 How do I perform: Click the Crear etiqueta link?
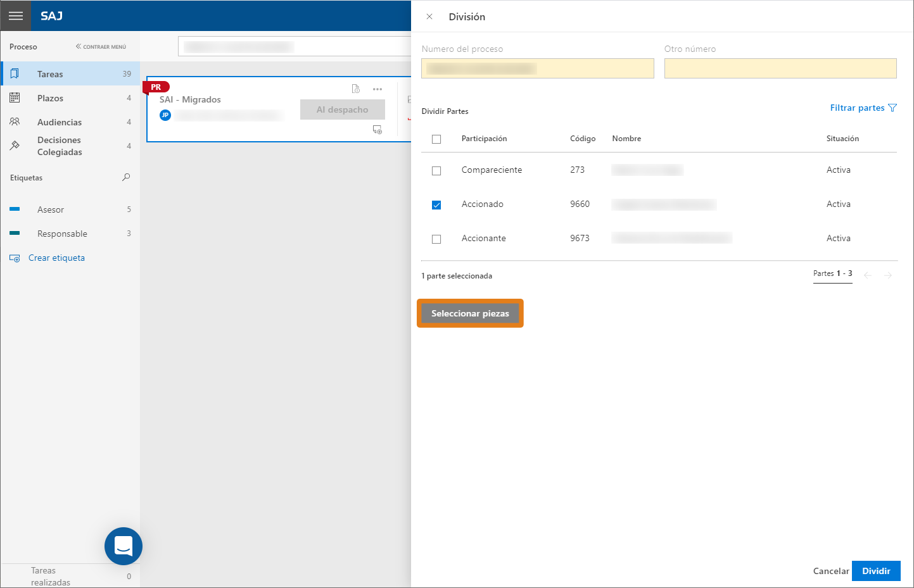pos(56,258)
